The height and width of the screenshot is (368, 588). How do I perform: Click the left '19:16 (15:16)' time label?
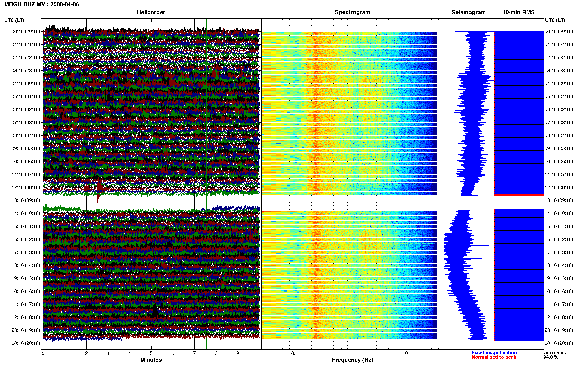pos(26,278)
